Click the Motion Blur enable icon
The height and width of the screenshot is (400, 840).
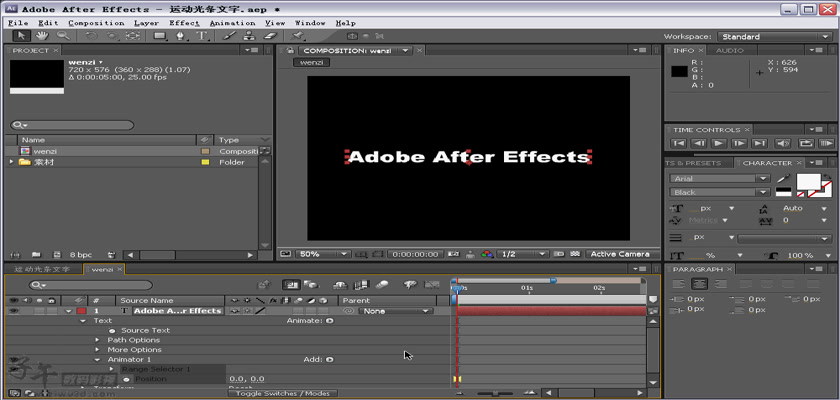(382, 285)
